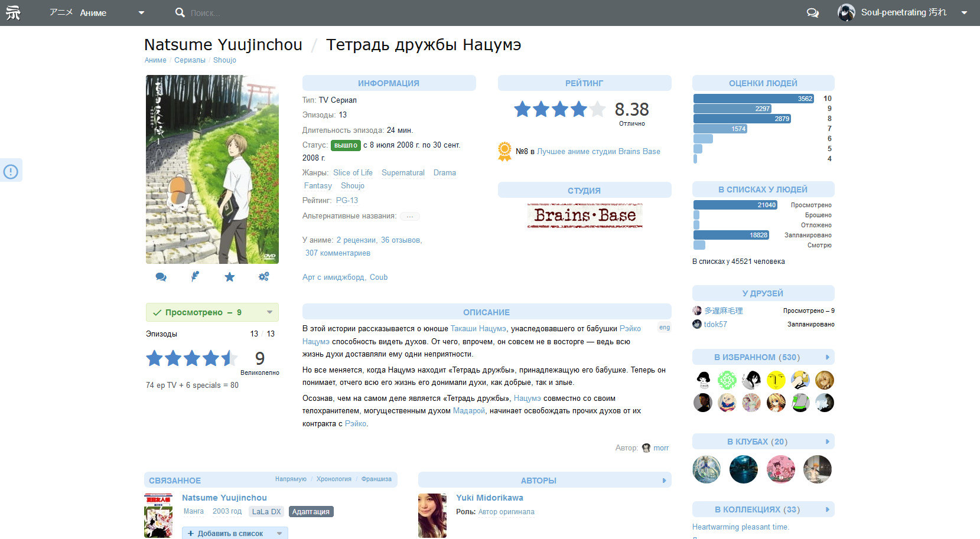Click morr author avatar

646,448
